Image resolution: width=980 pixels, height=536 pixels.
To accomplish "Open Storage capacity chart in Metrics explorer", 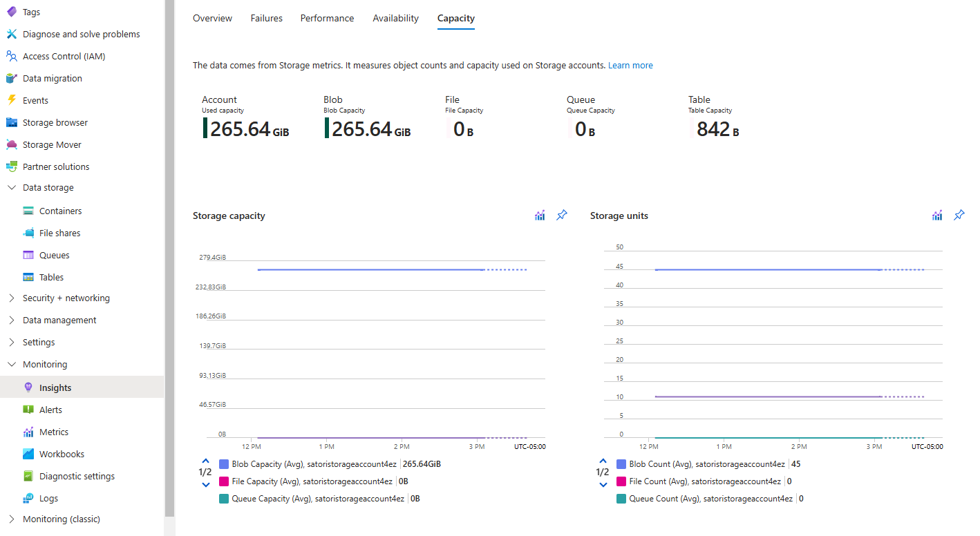I will 540,216.
